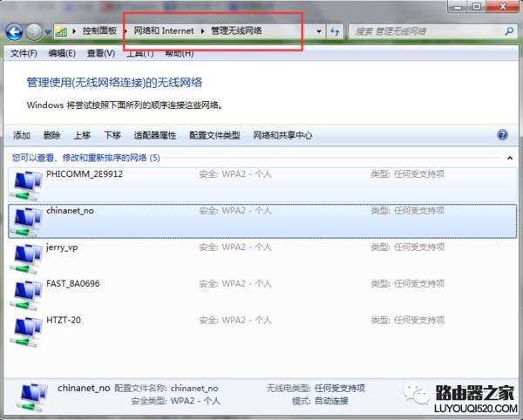The height and width of the screenshot is (420, 523).
Task: Click 上移 to move network up
Action: [x=82, y=135]
